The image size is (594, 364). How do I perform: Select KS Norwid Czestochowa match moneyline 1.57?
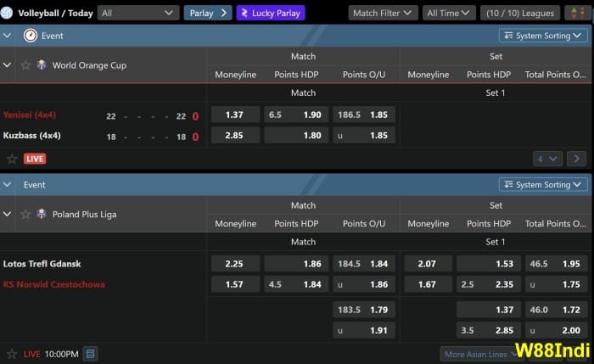click(x=235, y=284)
